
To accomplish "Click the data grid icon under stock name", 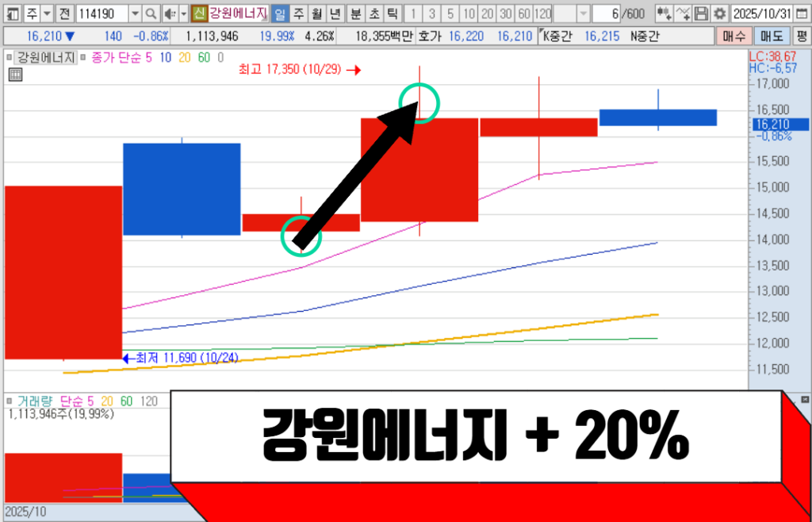I will click(15, 75).
